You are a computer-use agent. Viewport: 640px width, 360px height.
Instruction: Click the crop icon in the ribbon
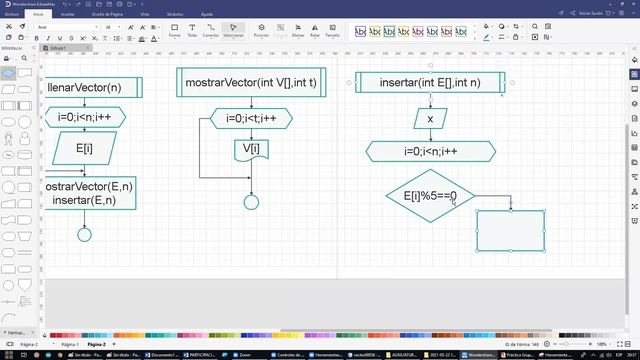point(517,27)
